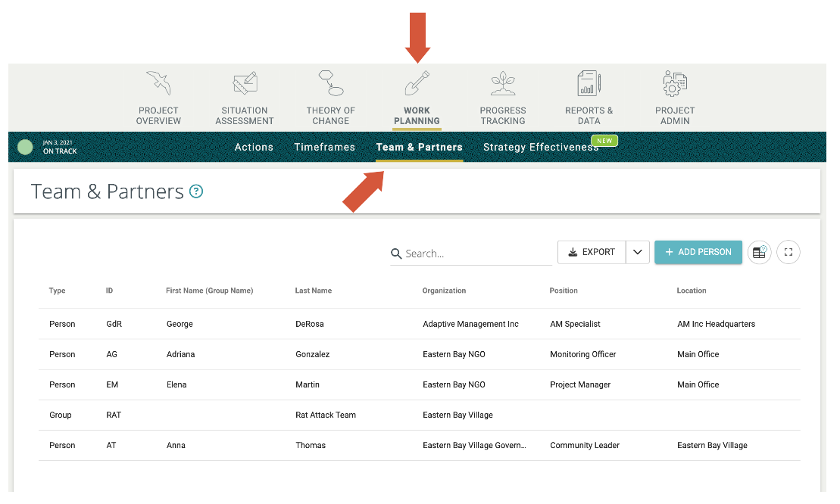This screenshot has height=504, width=840.
Task: Click the green On Track status indicator
Action: (x=25, y=147)
